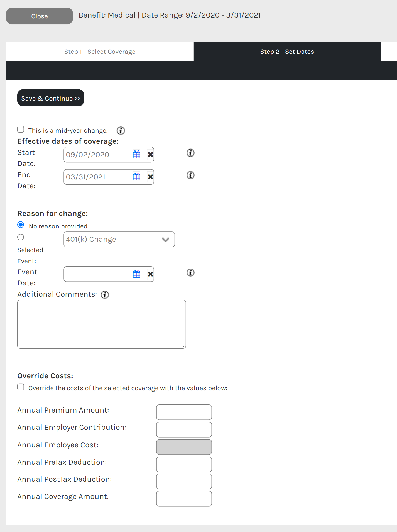Show info for Additional Comments
Image resolution: width=397 pixels, height=532 pixels.
tap(105, 295)
